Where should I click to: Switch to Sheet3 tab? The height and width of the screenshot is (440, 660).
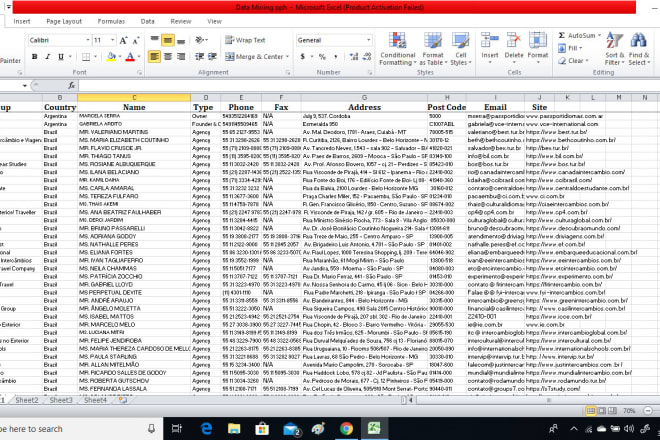click(61, 400)
